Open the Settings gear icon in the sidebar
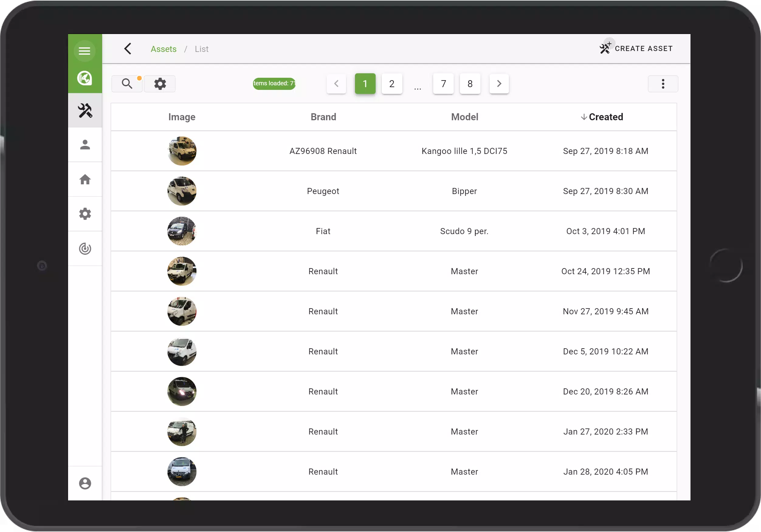Screen dimensions: 761x532 (85, 214)
